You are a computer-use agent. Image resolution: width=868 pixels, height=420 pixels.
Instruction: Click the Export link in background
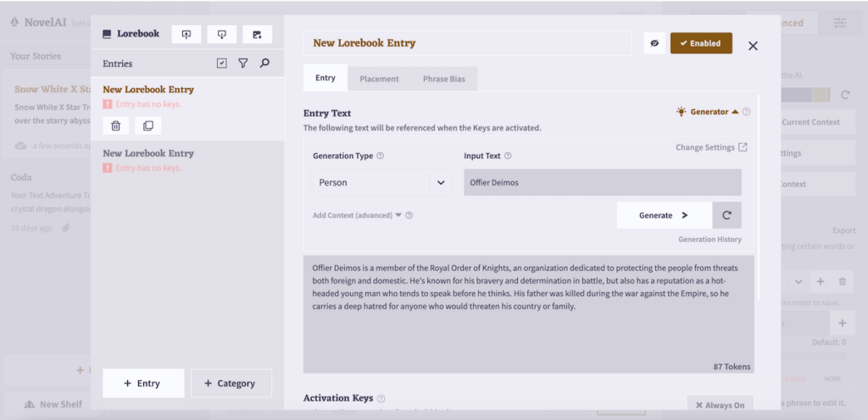(843, 230)
